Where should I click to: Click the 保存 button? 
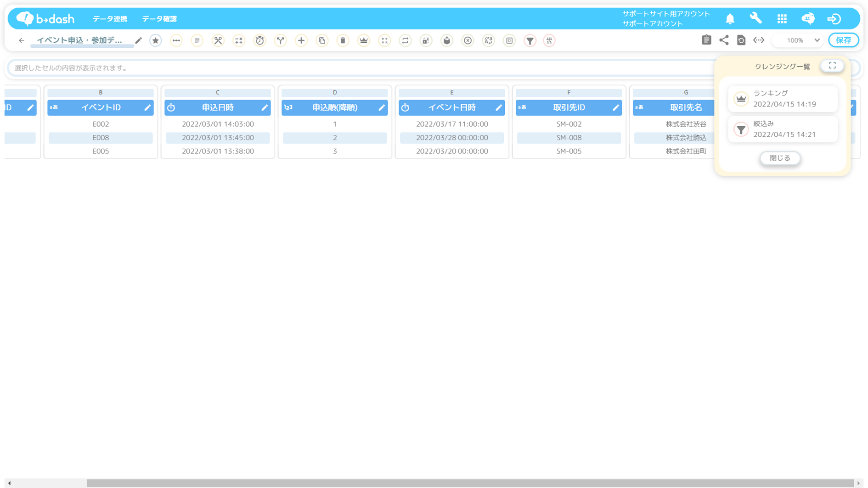pos(844,40)
